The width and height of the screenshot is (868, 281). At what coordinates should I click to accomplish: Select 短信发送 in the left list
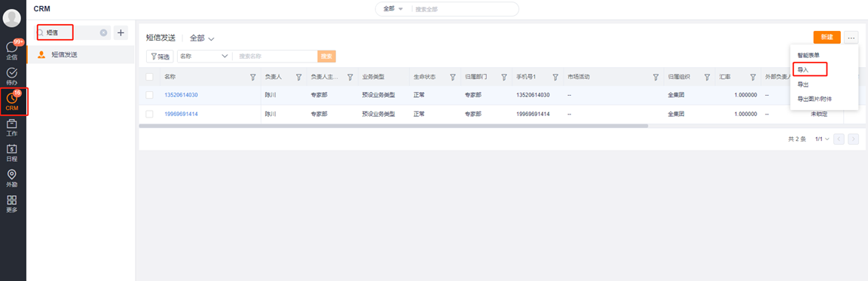[81, 55]
